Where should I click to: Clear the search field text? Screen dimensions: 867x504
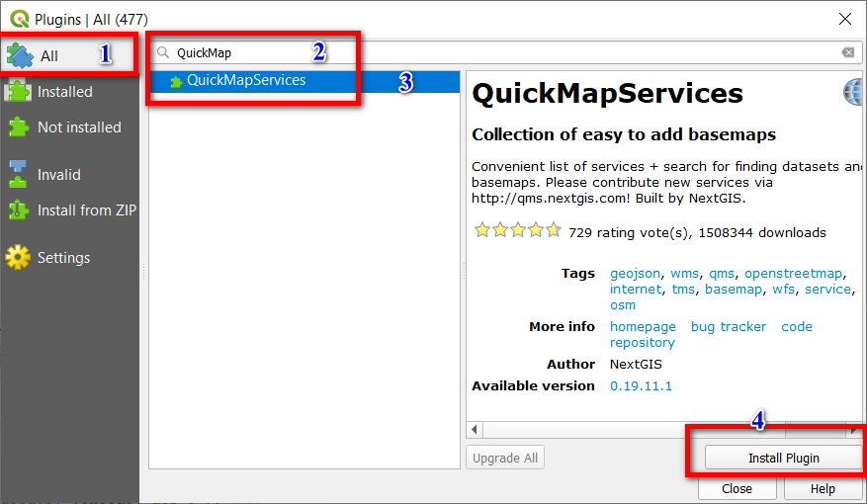click(847, 52)
